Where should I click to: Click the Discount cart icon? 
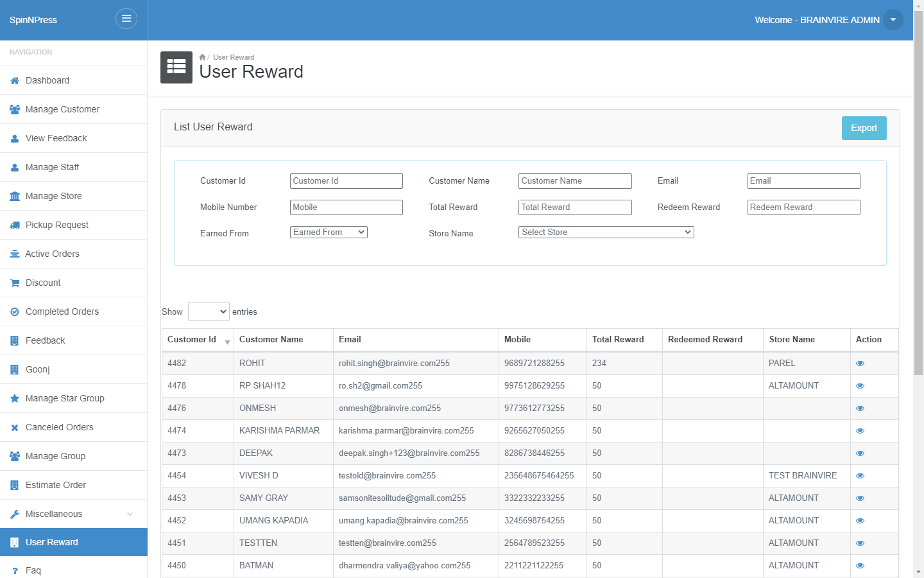click(15, 283)
